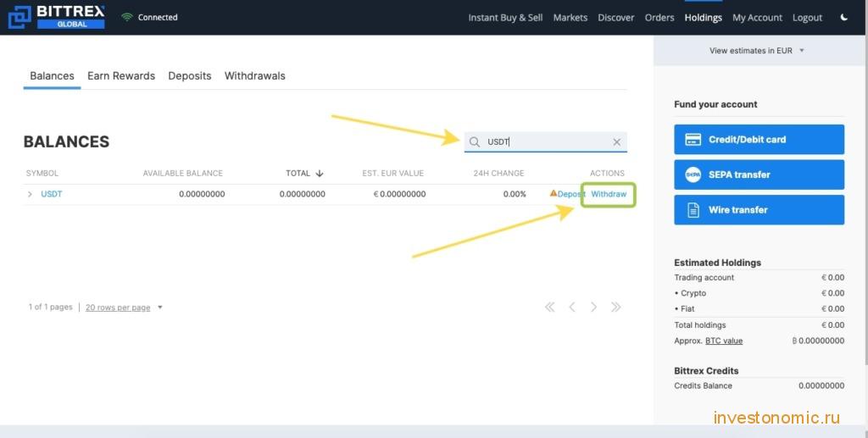Click SEPA transfer button
Image resolution: width=868 pixels, height=438 pixels.
(x=759, y=175)
